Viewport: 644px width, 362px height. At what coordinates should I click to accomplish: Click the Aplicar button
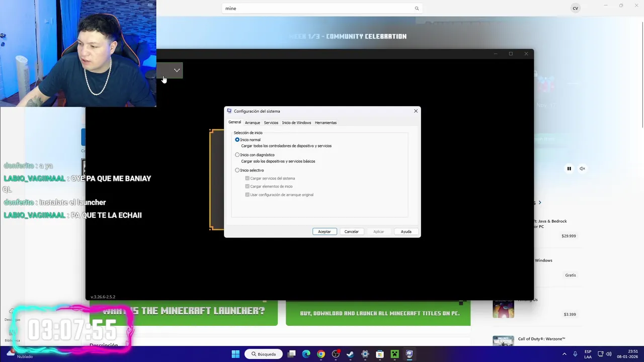[x=379, y=232]
